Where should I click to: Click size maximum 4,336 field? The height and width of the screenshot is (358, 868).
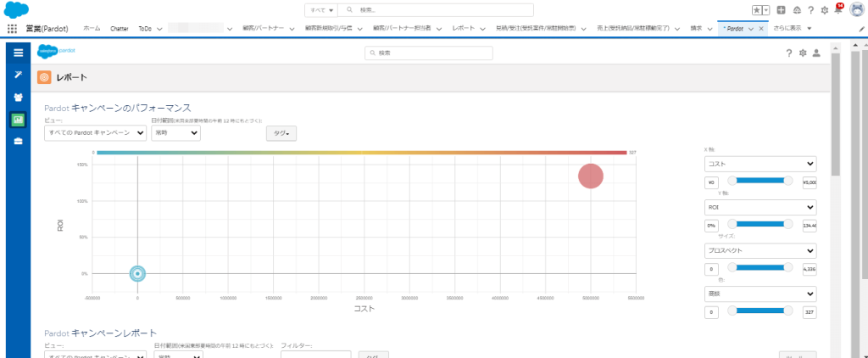(x=810, y=269)
